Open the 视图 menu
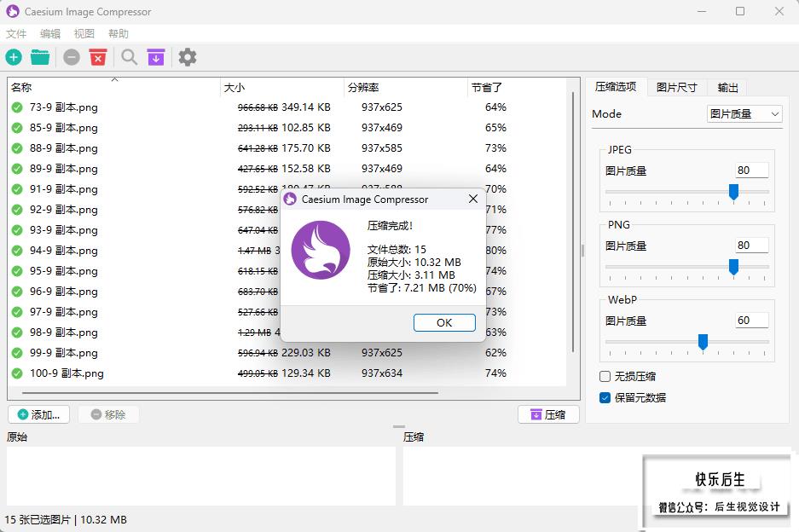This screenshot has width=799, height=532. click(84, 33)
